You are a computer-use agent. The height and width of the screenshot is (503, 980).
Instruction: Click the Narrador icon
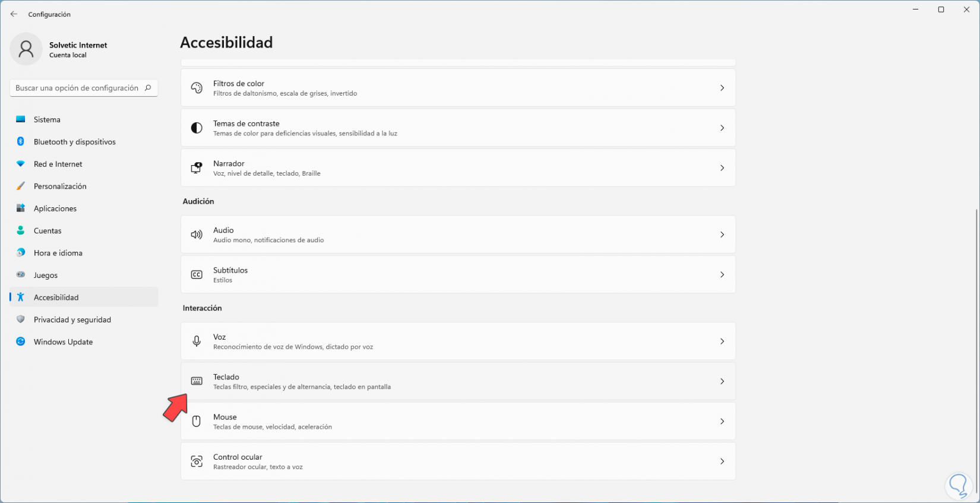point(197,168)
